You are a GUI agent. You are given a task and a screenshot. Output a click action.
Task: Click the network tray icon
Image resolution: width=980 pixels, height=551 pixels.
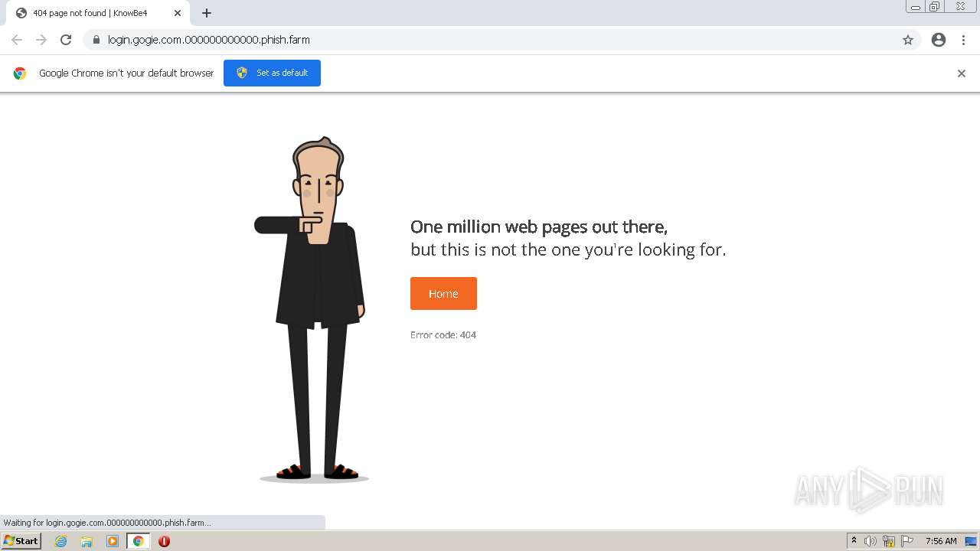coord(889,541)
